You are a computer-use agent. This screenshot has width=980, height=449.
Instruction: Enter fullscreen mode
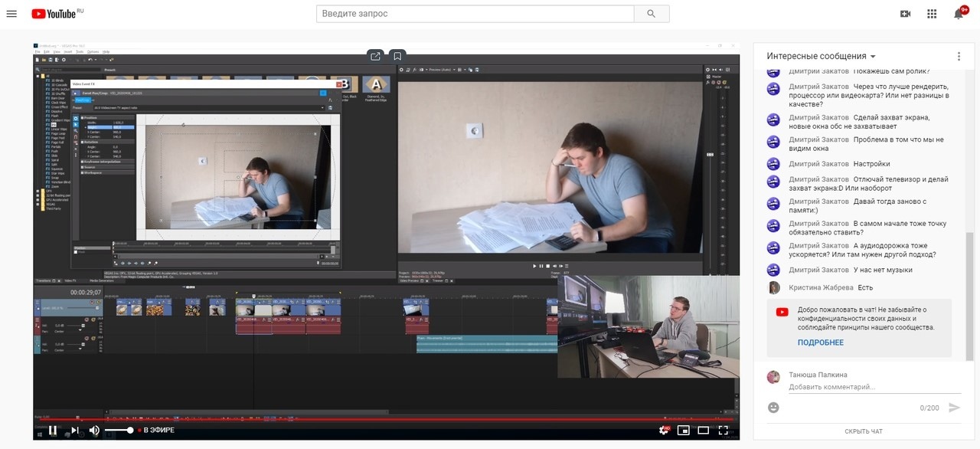[x=724, y=430]
